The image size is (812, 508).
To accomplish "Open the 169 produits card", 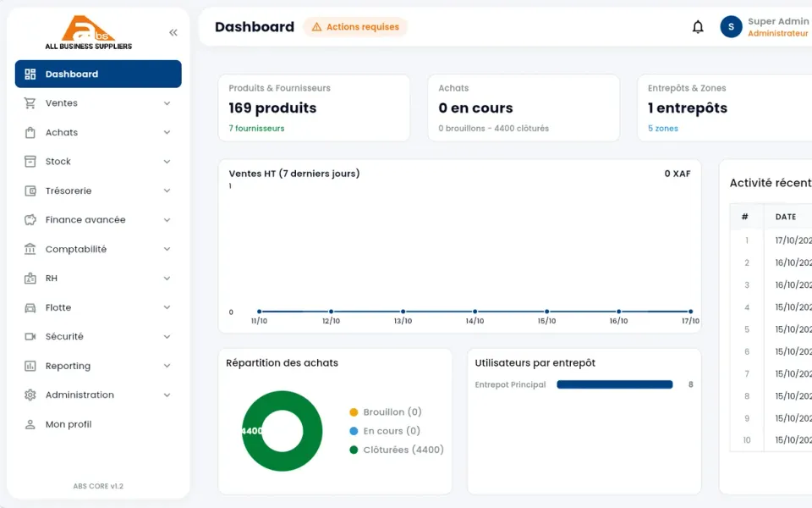I will (314, 108).
